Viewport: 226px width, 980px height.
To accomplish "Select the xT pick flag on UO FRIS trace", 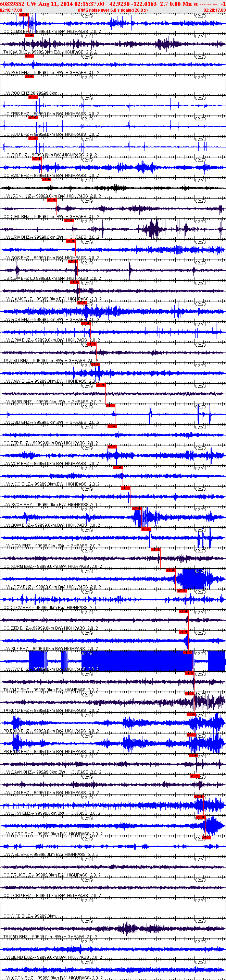I will 33,97.
